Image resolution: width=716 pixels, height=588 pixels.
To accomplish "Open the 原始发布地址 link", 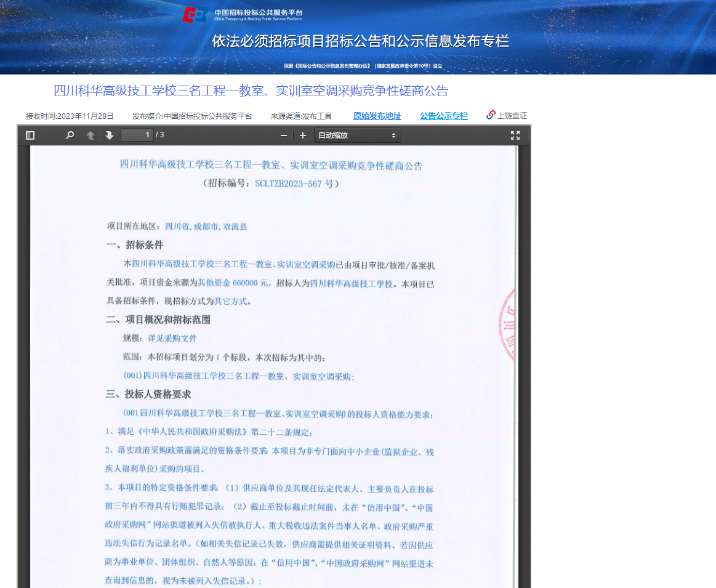I will pos(377,116).
